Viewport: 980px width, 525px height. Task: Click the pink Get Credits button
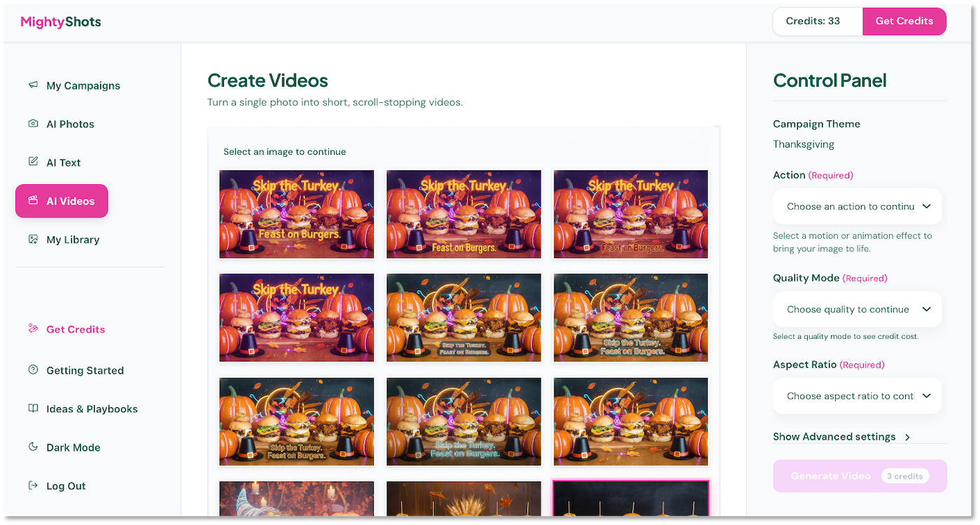[904, 21]
